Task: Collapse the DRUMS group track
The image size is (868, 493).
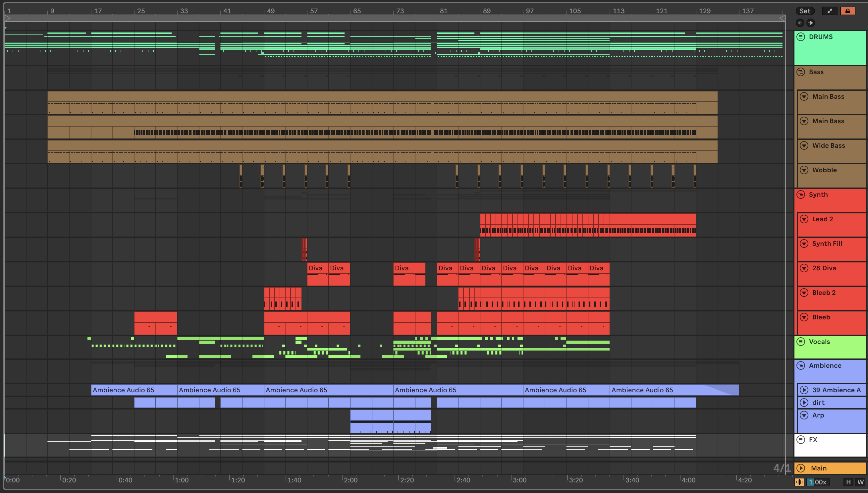Action: coord(801,36)
